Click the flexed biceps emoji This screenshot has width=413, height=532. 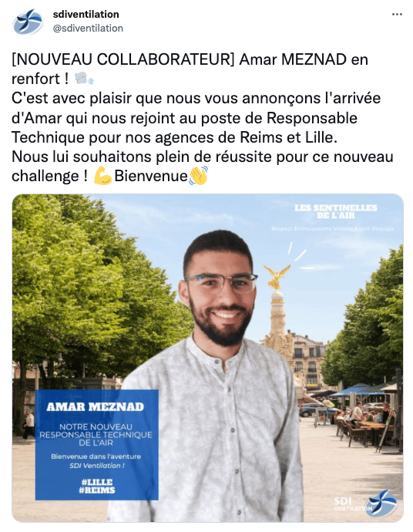pos(102,176)
